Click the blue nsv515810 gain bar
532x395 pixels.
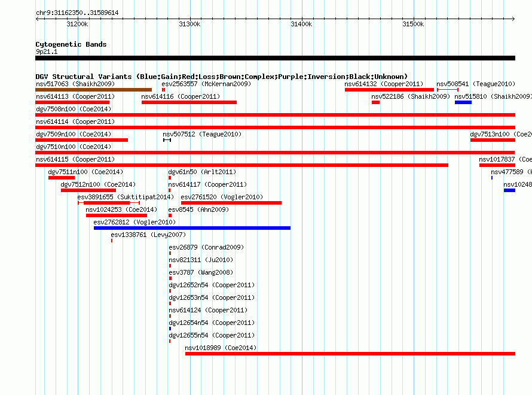point(463,102)
